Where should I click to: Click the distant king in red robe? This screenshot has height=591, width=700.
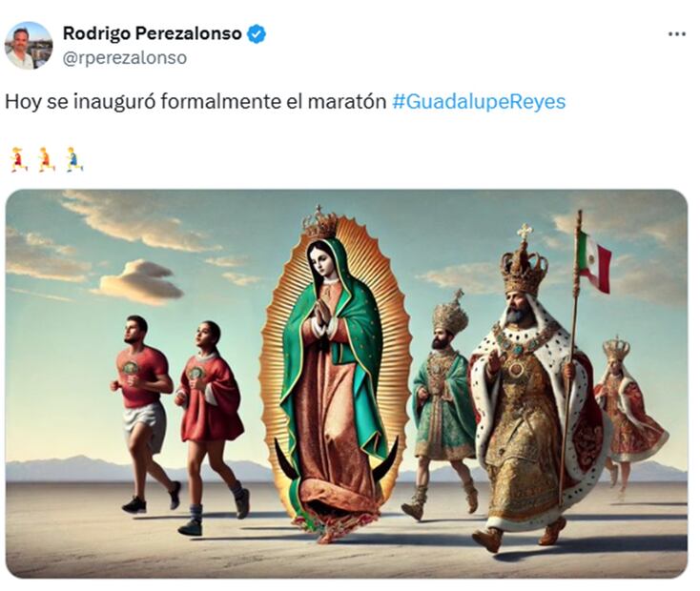point(628,413)
